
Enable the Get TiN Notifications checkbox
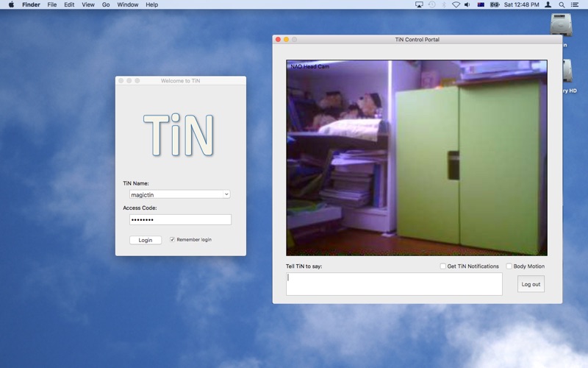(443, 266)
